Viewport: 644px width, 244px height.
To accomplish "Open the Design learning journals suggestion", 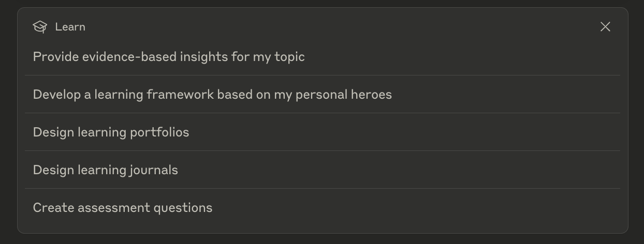I will [x=322, y=170].
